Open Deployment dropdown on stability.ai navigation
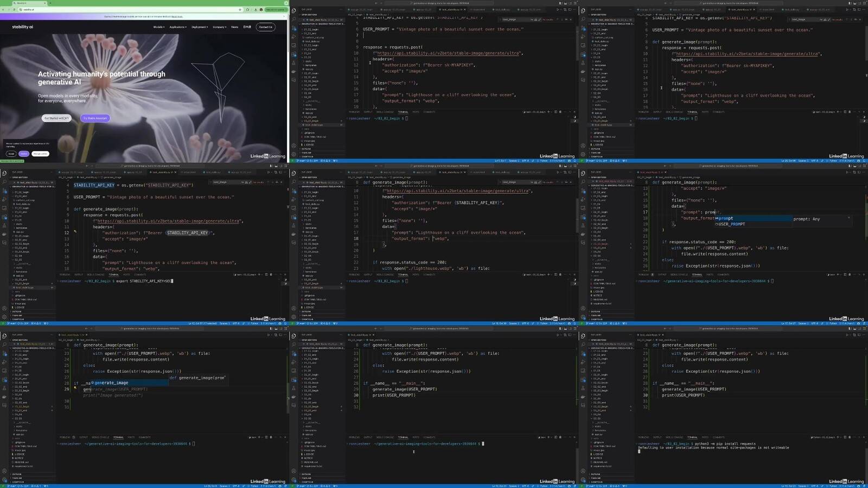The height and width of the screenshot is (488, 868). [x=200, y=27]
